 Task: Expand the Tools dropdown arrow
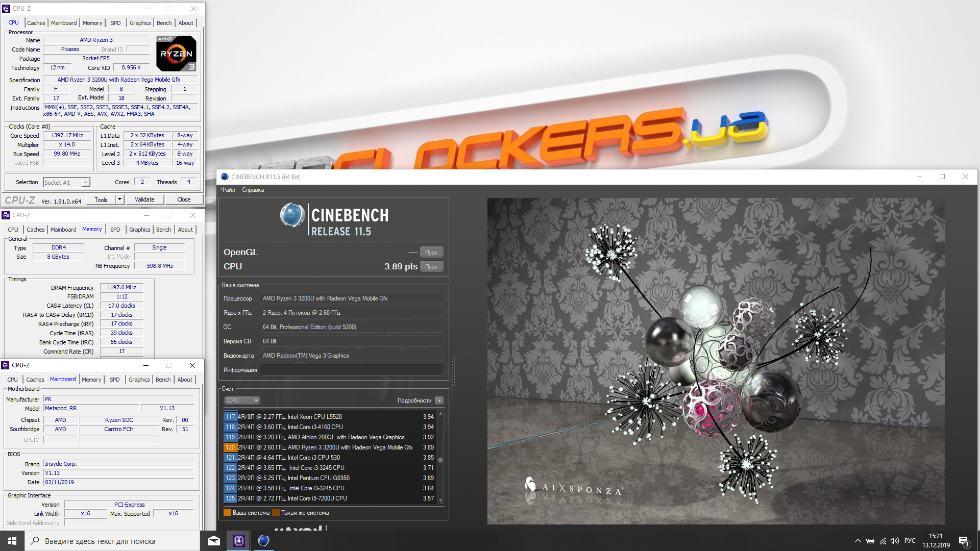point(120,199)
